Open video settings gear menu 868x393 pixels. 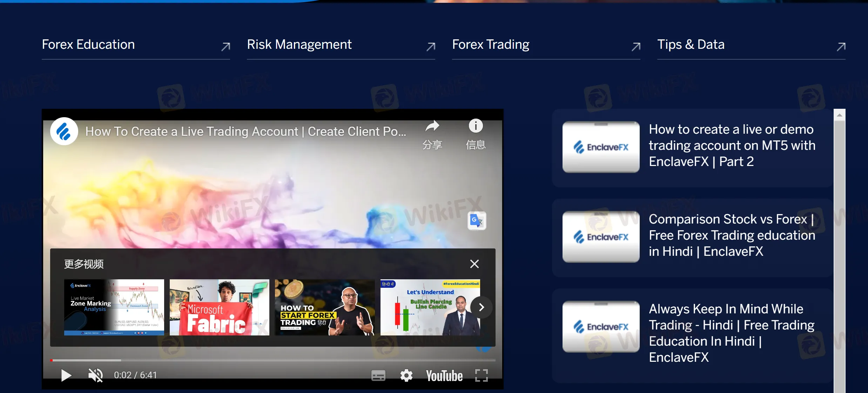[x=406, y=375]
